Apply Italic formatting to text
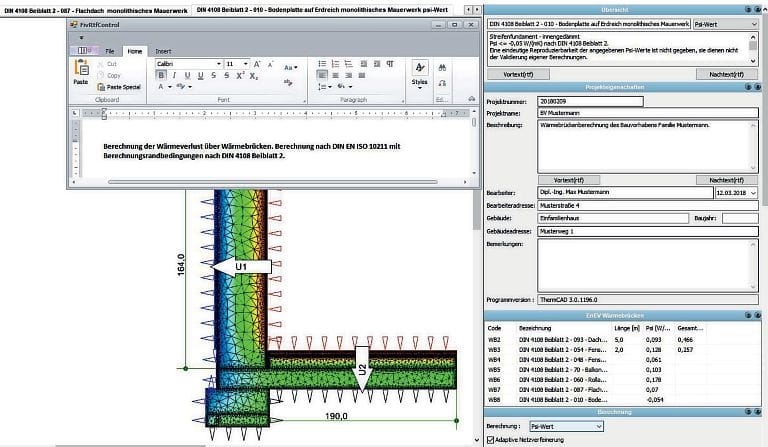This screenshot has width=768, height=447. coord(174,76)
